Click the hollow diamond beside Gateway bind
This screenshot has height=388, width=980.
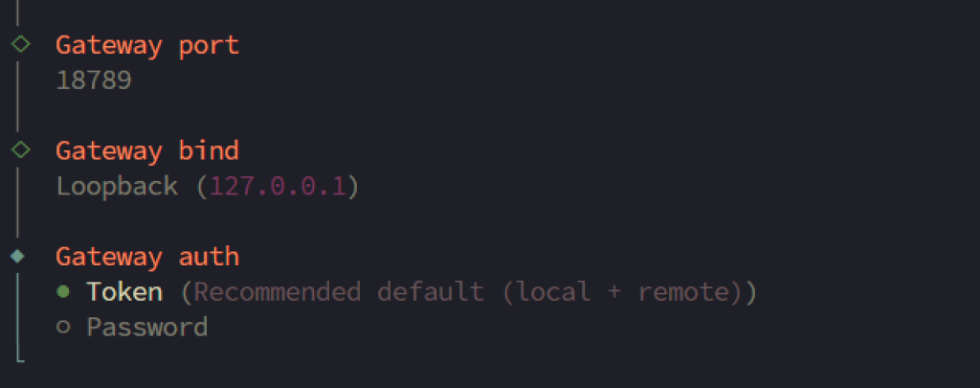[x=21, y=150]
